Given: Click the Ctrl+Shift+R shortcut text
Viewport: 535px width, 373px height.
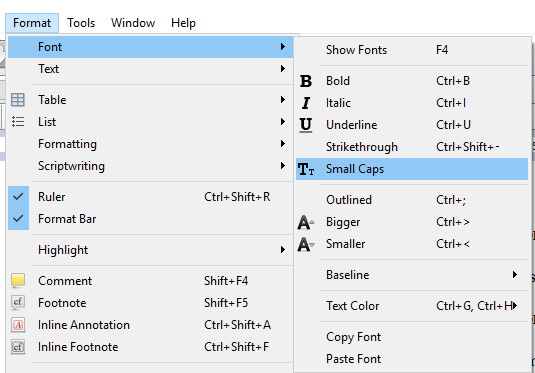Looking at the screenshot, I should [x=237, y=197].
